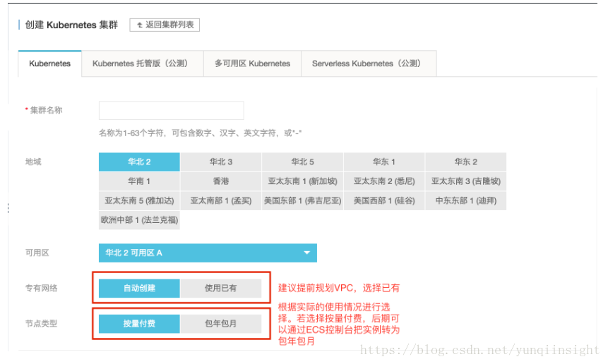Select 亚太东南 3 (吉隆坡) region

point(465,181)
